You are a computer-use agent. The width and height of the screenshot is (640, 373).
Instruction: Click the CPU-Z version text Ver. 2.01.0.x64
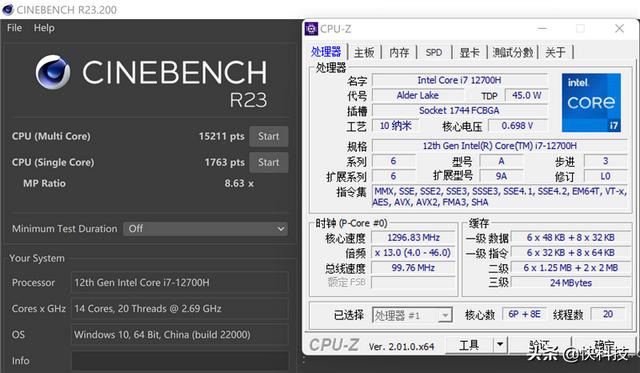(401, 347)
